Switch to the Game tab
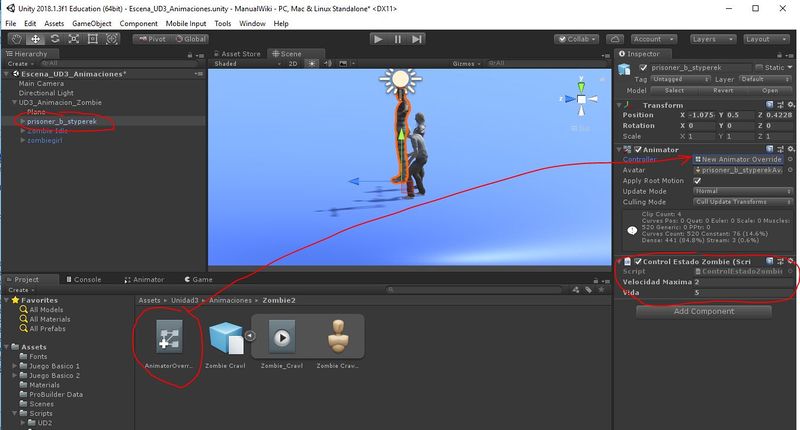The width and height of the screenshot is (800, 430). point(198,280)
